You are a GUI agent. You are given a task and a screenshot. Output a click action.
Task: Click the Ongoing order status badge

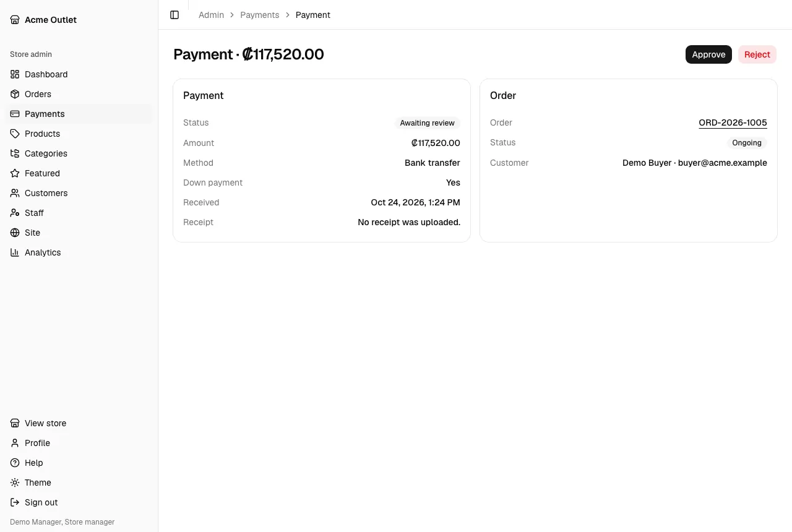[x=747, y=143]
